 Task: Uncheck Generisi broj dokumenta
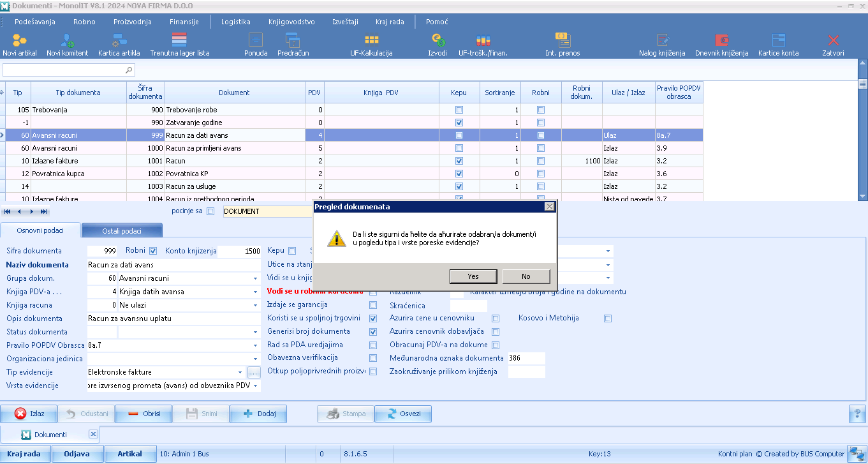point(373,332)
